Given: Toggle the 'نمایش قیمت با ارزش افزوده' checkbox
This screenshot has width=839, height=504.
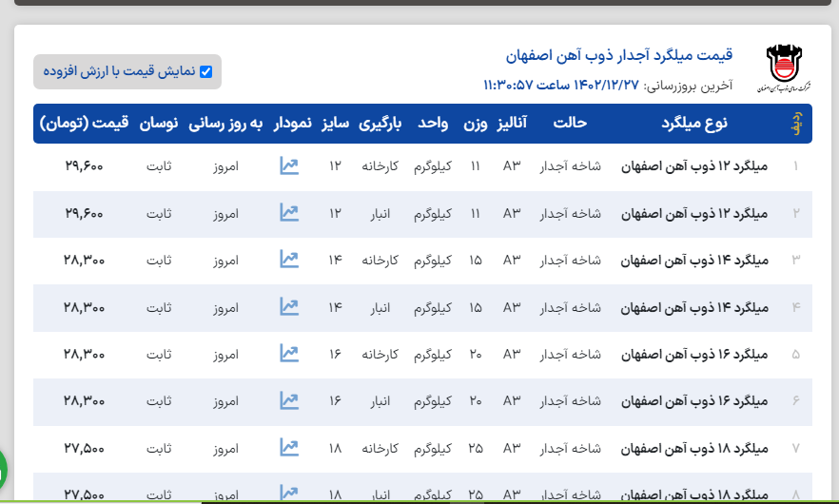Looking at the screenshot, I should (x=206, y=71).
